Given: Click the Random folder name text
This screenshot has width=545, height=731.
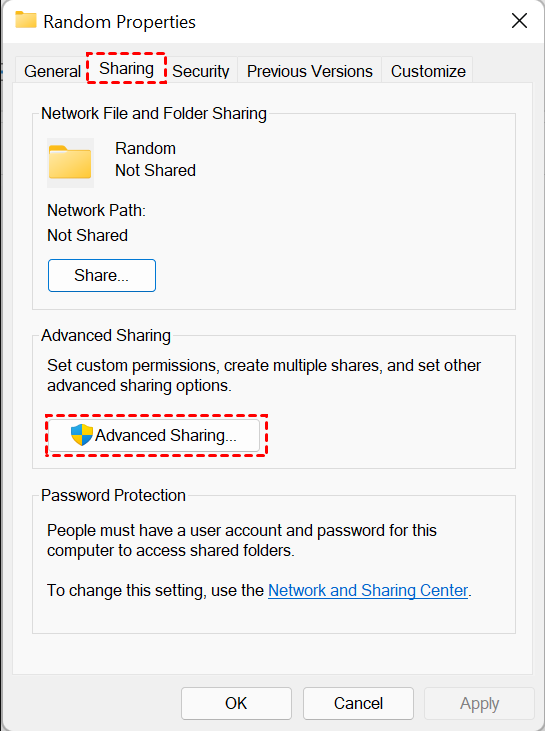Looking at the screenshot, I should 145,148.
